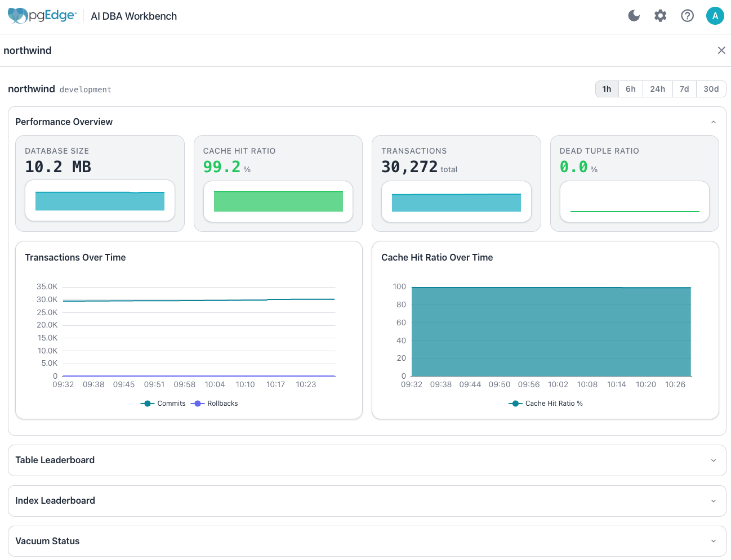Click the 35.0K axis label
Image resolution: width=731 pixels, height=560 pixels.
click(47, 286)
